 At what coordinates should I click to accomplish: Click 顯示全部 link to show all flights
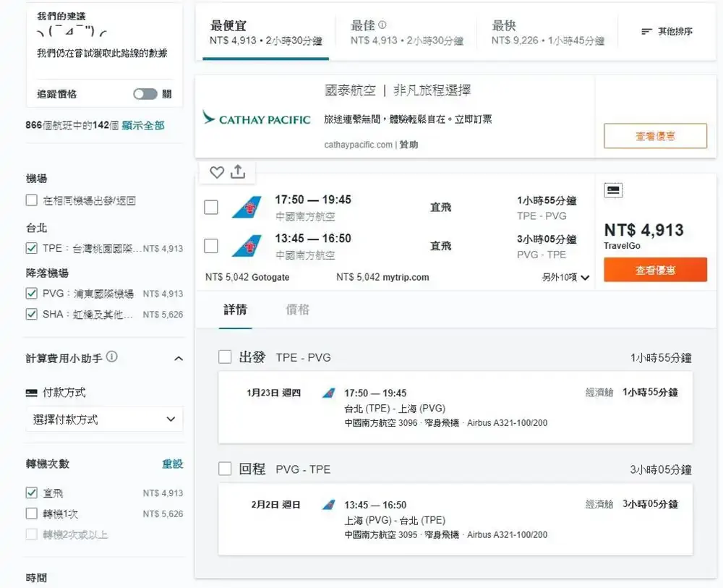click(x=143, y=125)
